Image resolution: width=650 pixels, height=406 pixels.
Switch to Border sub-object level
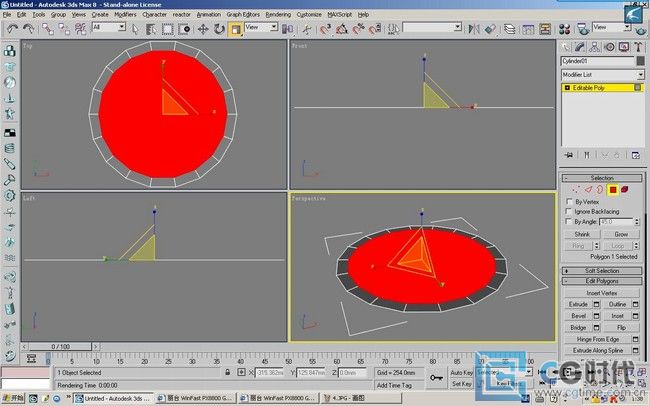[x=600, y=190]
